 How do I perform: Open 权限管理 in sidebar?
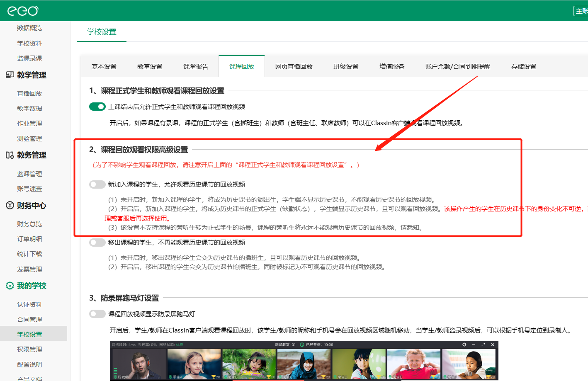click(x=29, y=349)
